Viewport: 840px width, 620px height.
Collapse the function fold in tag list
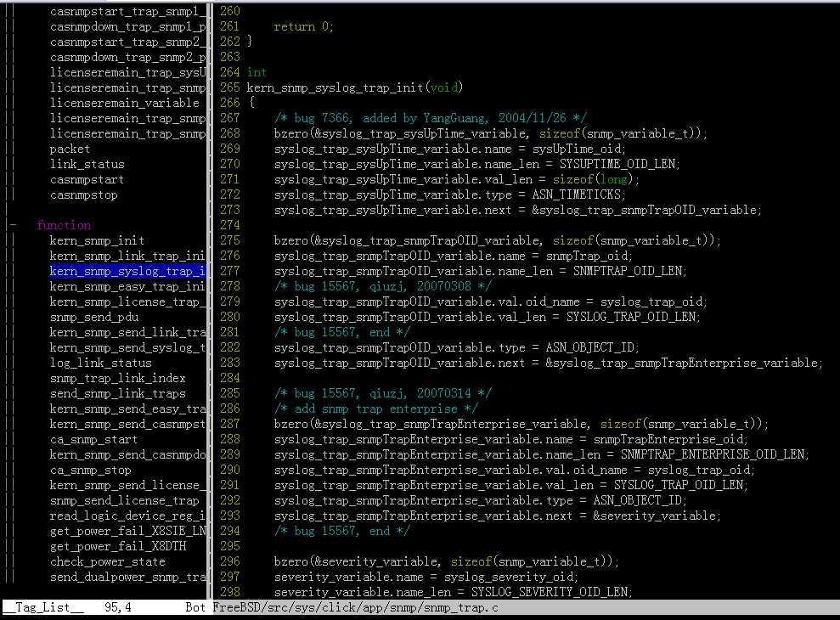pyautogui.click(x=13, y=225)
